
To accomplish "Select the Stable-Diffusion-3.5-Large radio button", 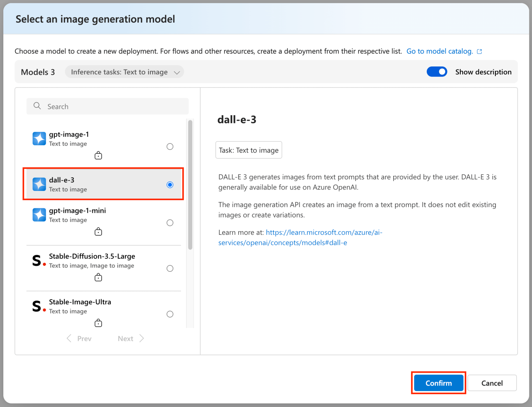I will (x=170, y=269).
